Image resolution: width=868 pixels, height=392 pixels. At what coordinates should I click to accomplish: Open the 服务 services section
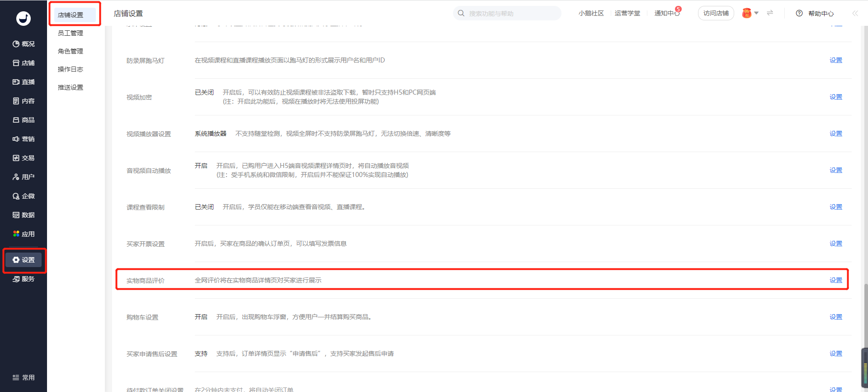click(x=24, y=279)
